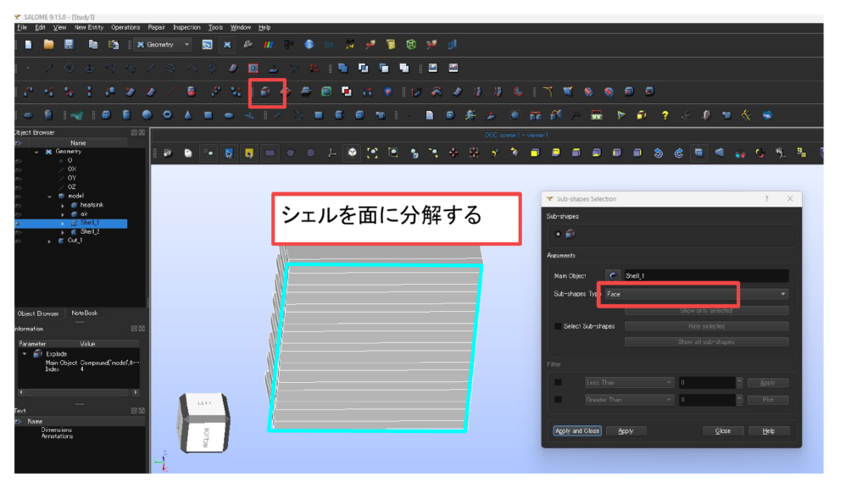
Task: Toggle visibility eye for Shell_1
Action: (19, 223)
